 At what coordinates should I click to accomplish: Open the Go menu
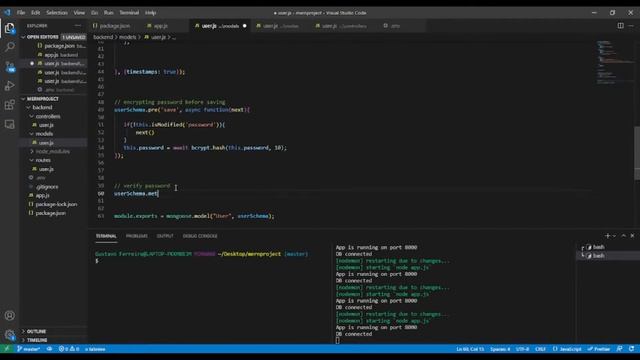click(94, 13)
